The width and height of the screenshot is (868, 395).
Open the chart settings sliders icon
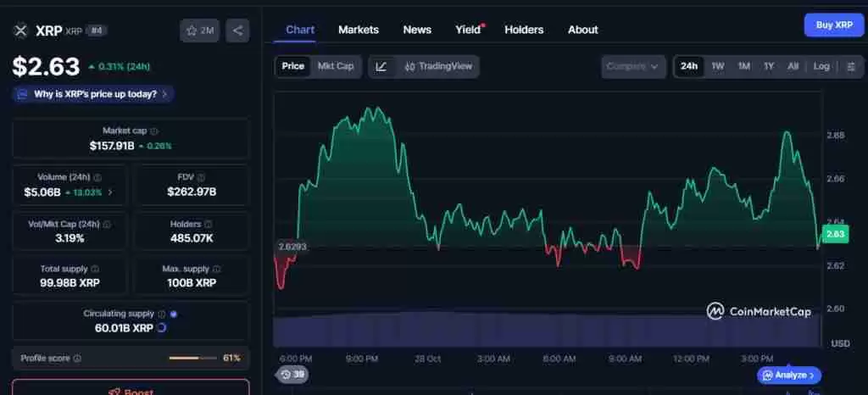851,66
